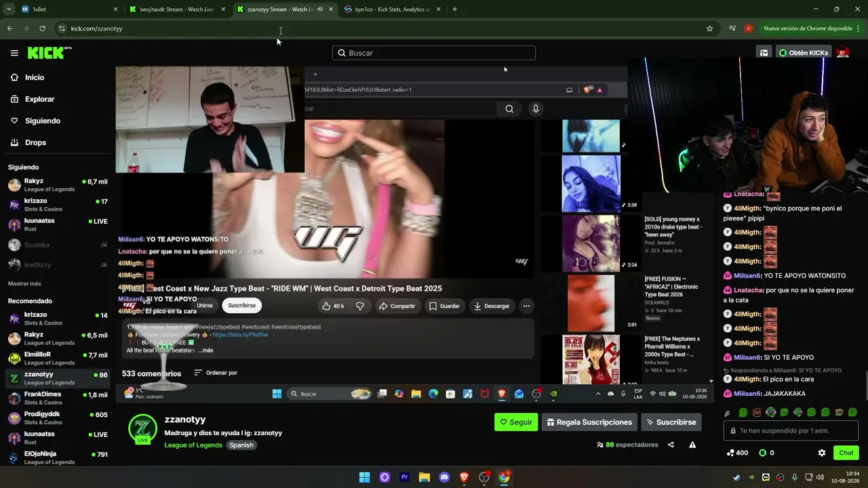Go back to the previous page
Screen dimensions: 868x488
pos(9,28)
